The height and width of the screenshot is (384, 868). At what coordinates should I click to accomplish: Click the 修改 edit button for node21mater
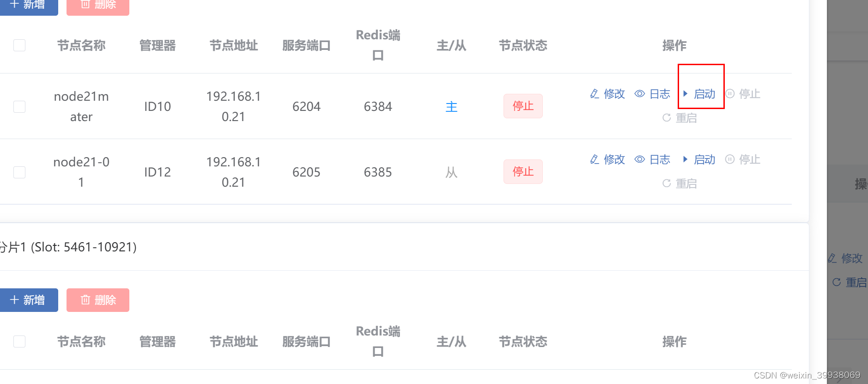(x=607, y=94)
